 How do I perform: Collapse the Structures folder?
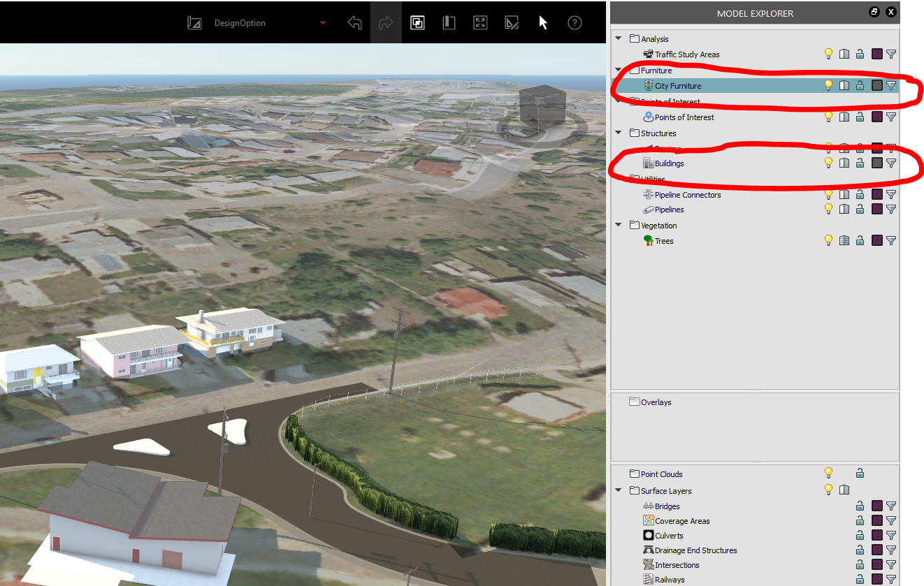pos(619,133)
